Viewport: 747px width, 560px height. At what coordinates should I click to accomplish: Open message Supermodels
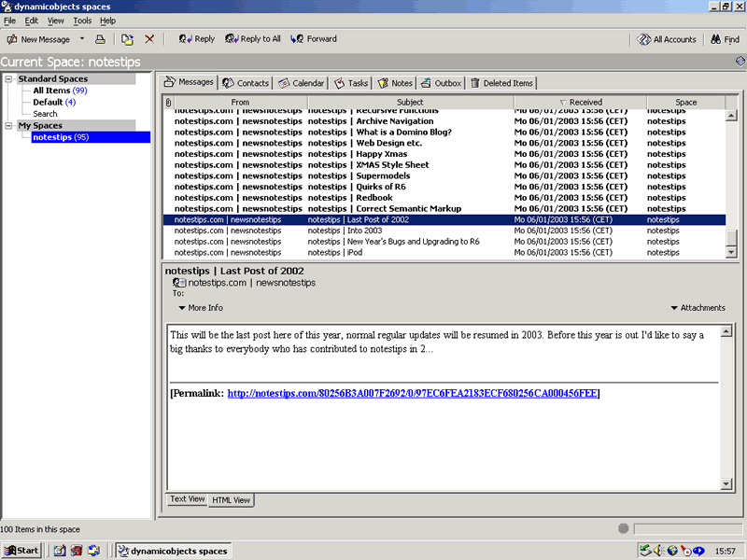point(444,176)
